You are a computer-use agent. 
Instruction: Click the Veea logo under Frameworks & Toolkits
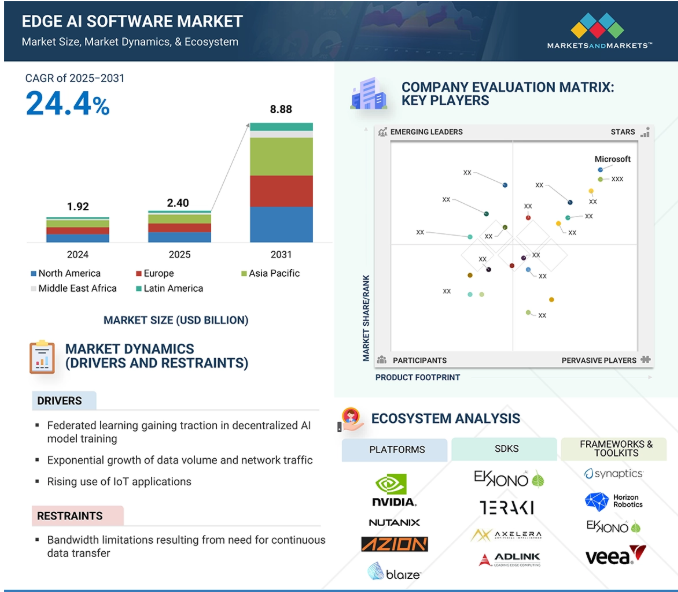coord(616,555)
